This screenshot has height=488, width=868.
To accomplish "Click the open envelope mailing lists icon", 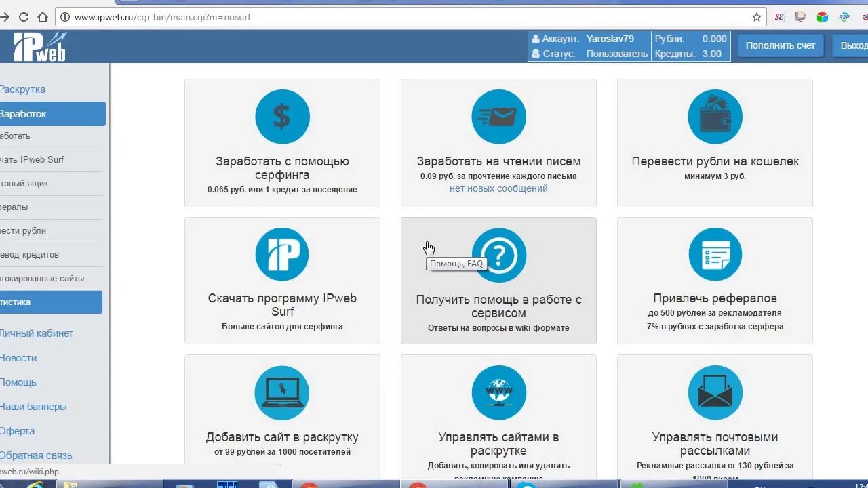I will point(715,392).
